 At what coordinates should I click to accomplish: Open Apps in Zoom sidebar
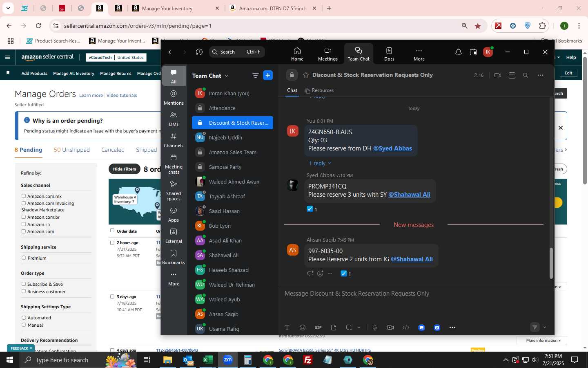click(174, 215)
